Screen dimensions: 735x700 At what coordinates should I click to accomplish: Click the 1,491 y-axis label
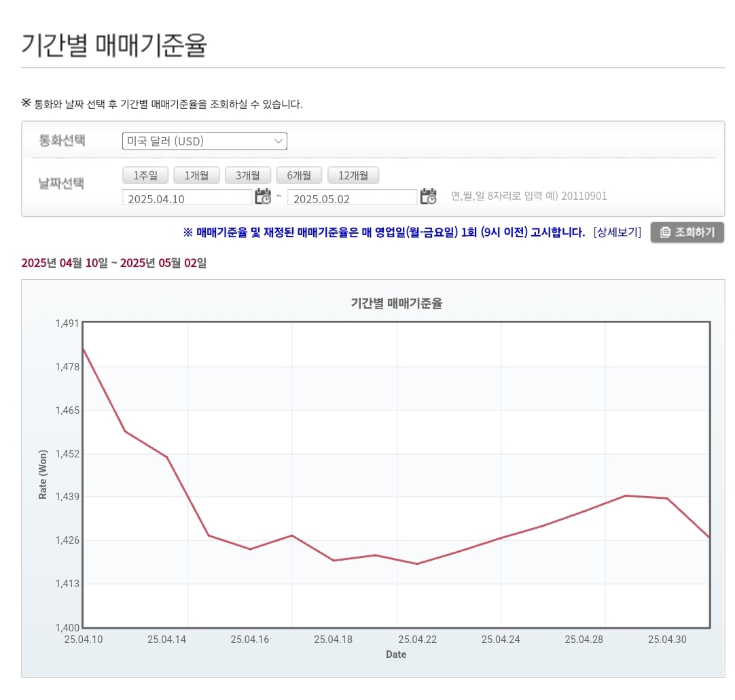[67, 323]
